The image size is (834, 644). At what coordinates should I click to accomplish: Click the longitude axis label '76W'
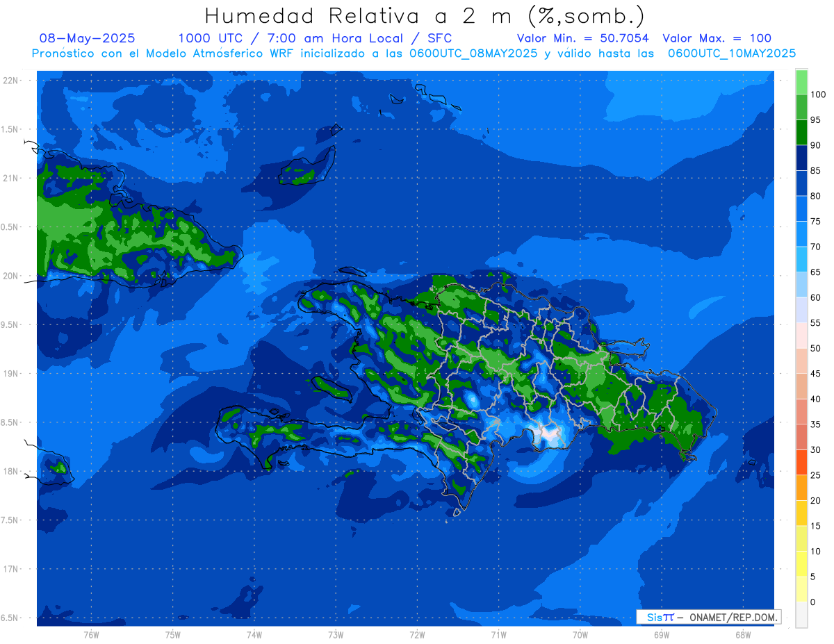click(x=91, y=634)
